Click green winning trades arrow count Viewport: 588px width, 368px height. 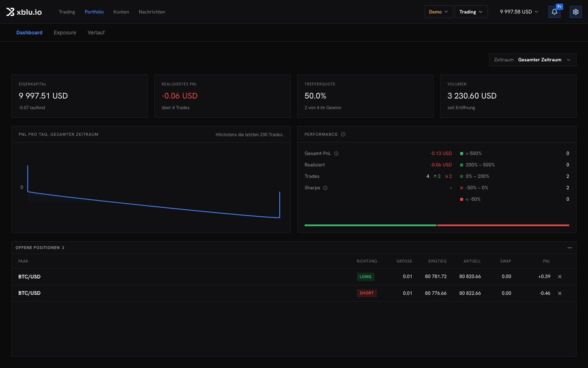coord(437,176)
